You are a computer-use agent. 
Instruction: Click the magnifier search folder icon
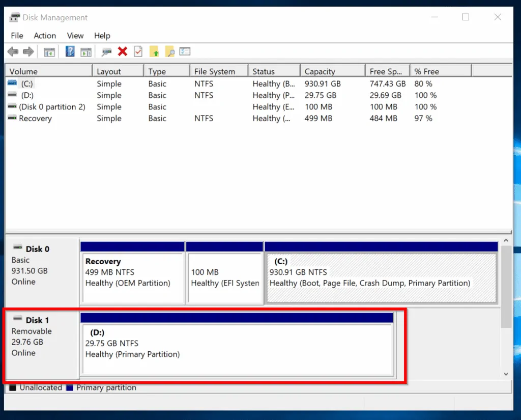(169, 51)
